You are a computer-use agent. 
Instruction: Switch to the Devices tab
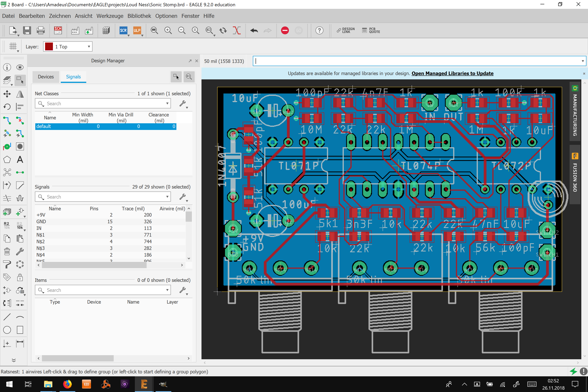click(x=46, y=77)
